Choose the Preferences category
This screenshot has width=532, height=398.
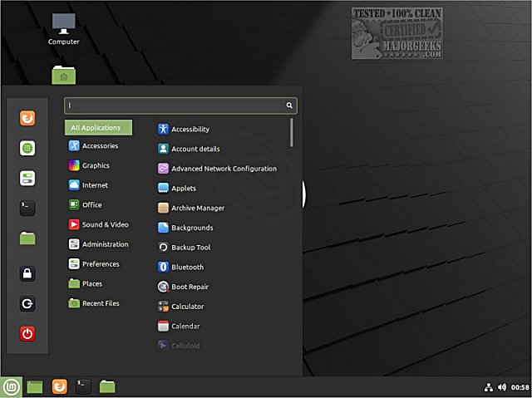(94, 263)
